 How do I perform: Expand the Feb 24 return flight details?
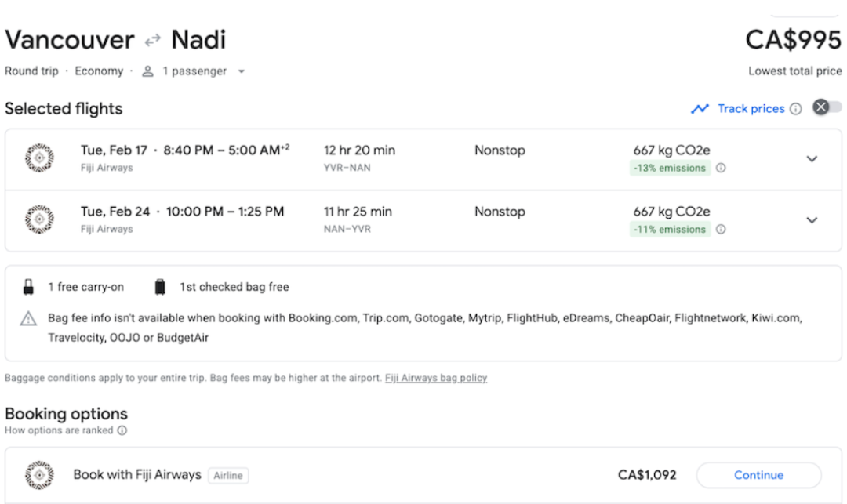click(812, 220)
